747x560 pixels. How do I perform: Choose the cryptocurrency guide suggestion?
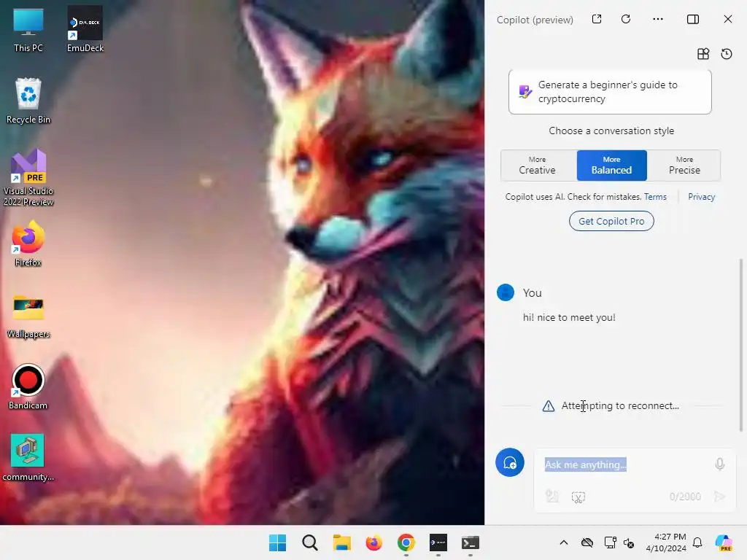coord(610,92)
